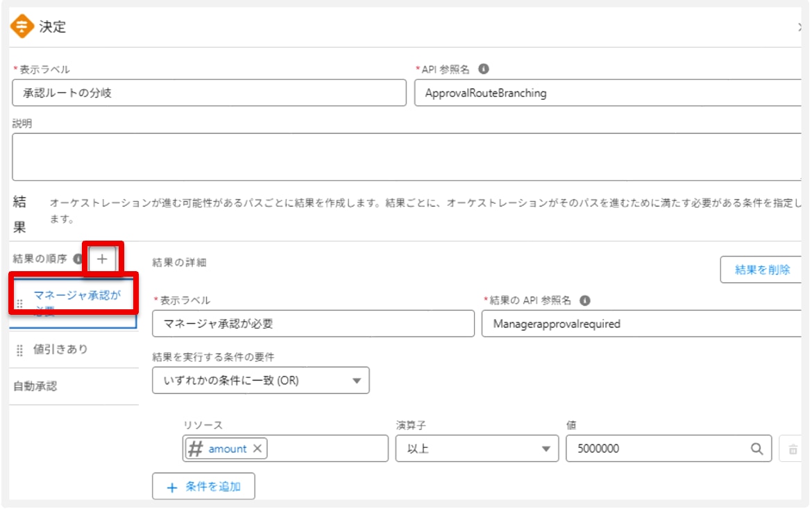Image resolution: width=812 pixels, height=509 pixels.
Task: Click the search icon in the 値 field
Action: tap(757, 449)
